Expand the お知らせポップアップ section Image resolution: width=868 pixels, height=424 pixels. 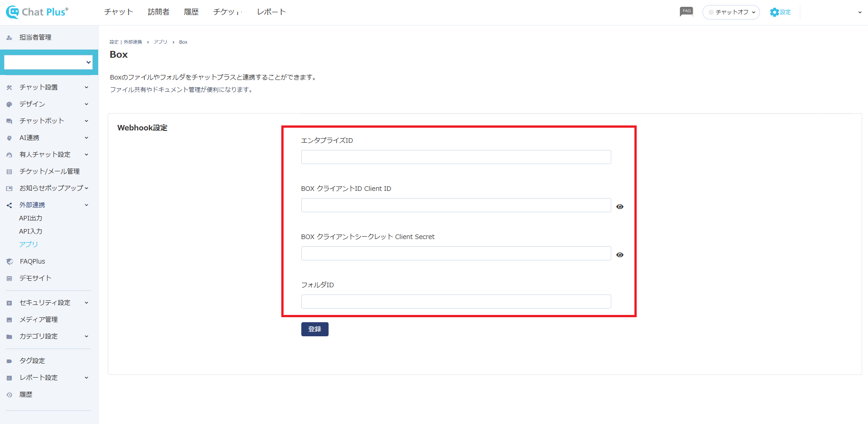(x=86, y=188)
